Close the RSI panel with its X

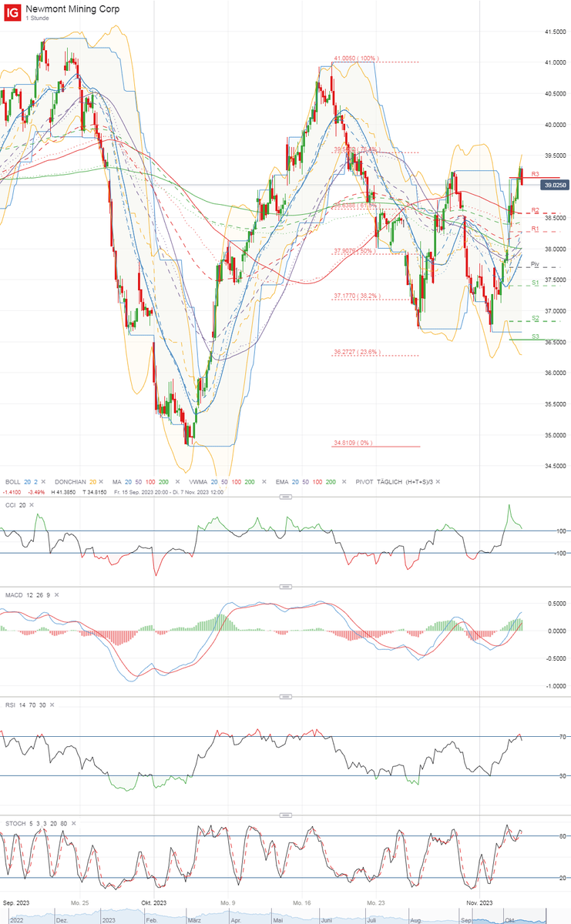click(x=53, y=704)
